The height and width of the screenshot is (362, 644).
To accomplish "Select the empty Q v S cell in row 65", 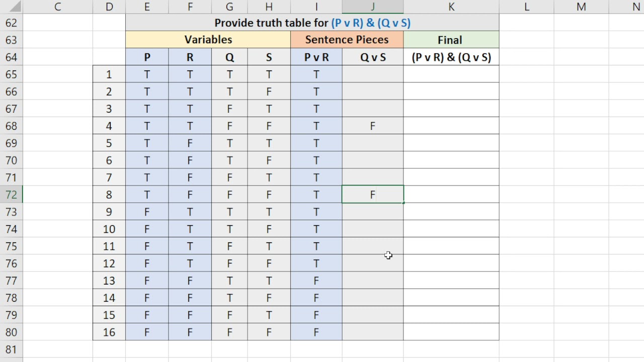I will tap(372, 74).
